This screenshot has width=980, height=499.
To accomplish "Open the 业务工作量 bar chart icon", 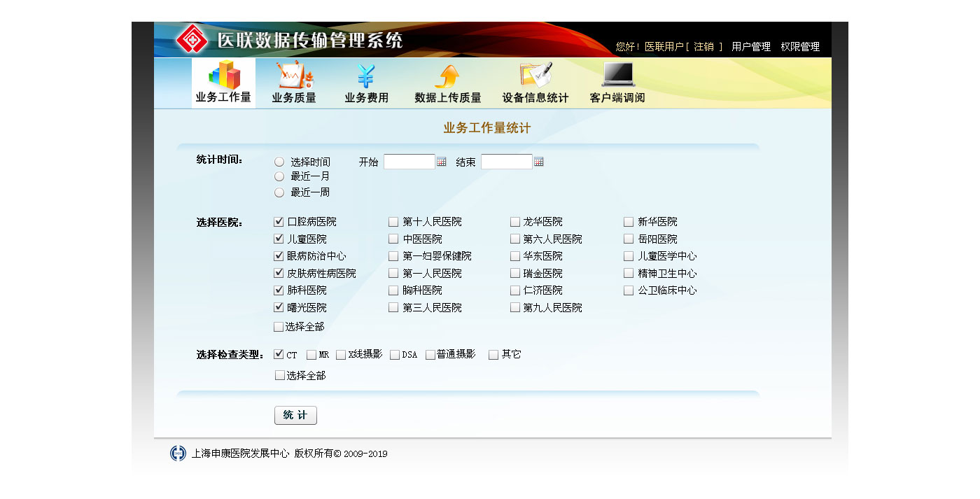I will point(223,75).
